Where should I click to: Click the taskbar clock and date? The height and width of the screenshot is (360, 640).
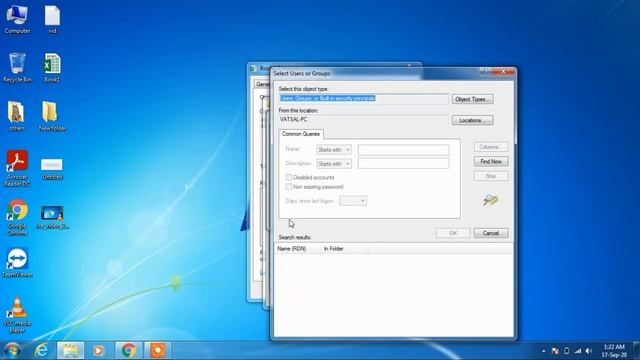click(614, 351)
